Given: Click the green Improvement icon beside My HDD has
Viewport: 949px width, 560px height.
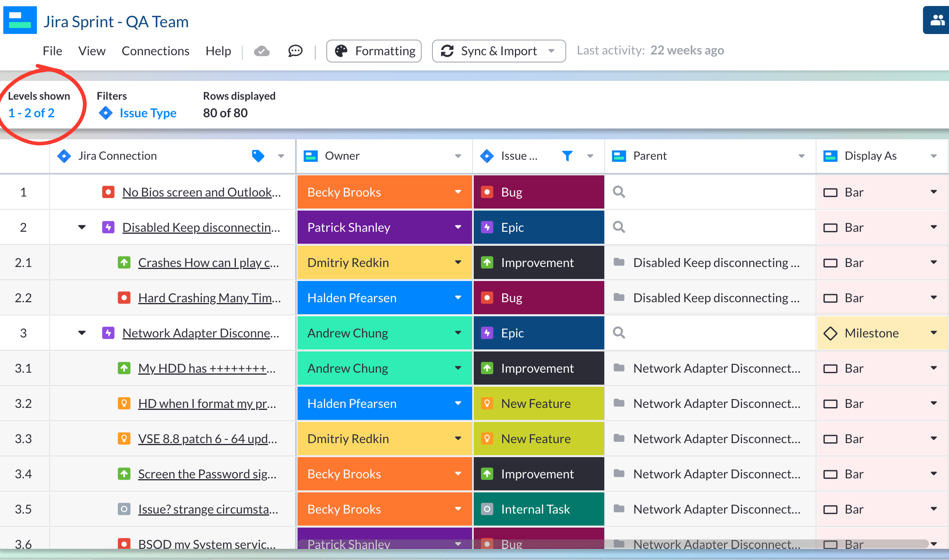Looking at the screenshot, I should click(x=124, y=368).
